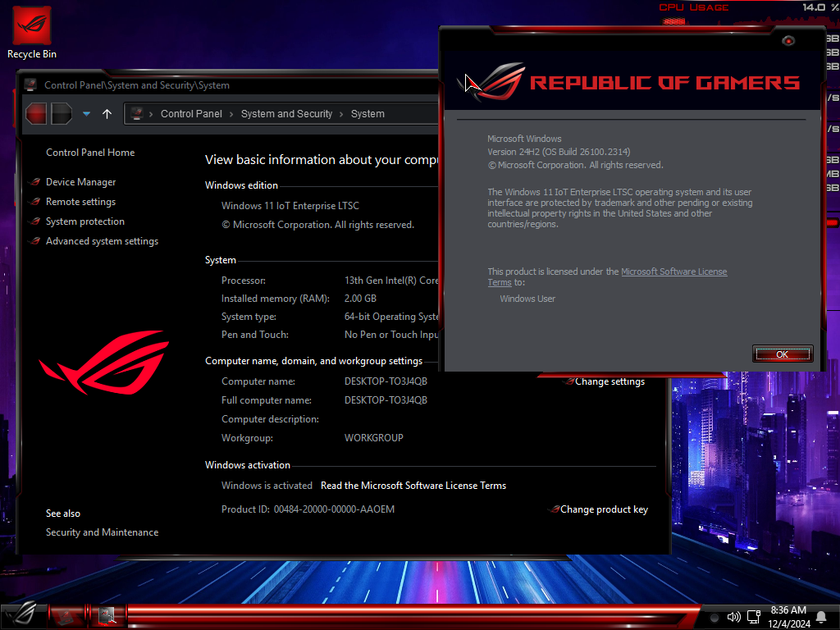This screenshot has height=630, width=840.
Task: Open Microsoft Software License Terms in dialog
Action: point(674,272)
